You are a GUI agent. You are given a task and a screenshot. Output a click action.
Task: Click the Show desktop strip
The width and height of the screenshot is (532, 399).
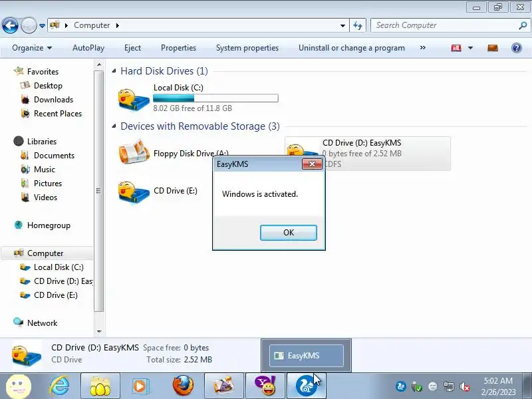527,386
